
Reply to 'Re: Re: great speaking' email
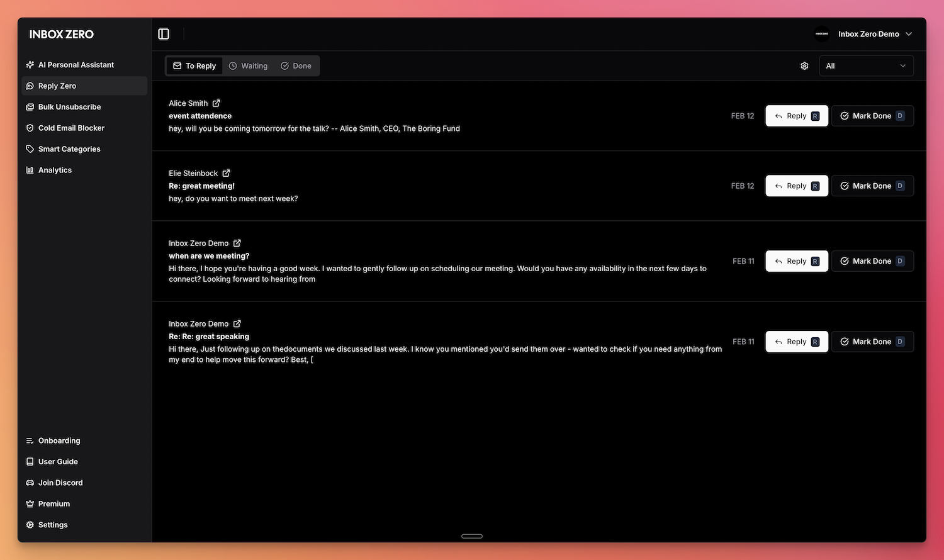[x=797, y=342]
